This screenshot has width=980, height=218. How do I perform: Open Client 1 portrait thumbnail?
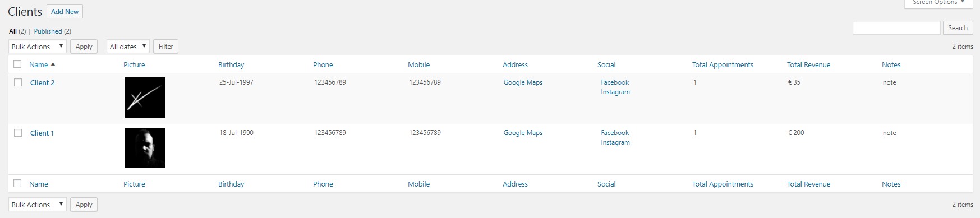[145, 148]
